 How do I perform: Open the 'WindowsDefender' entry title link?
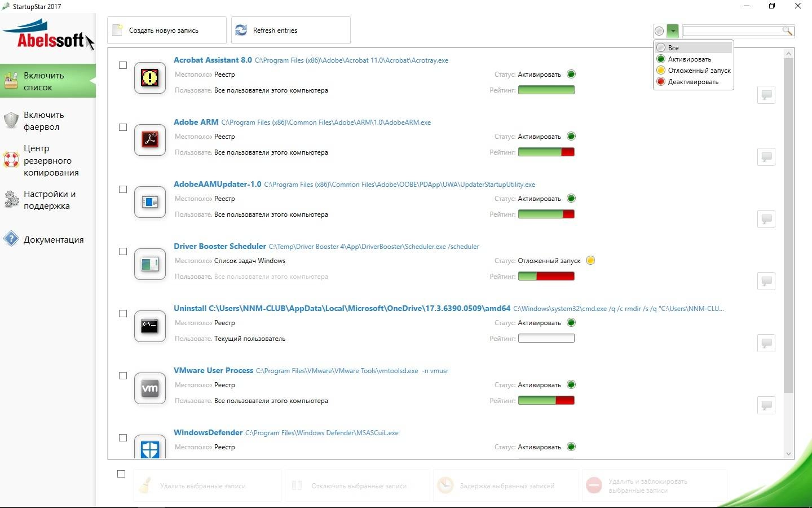208,432
